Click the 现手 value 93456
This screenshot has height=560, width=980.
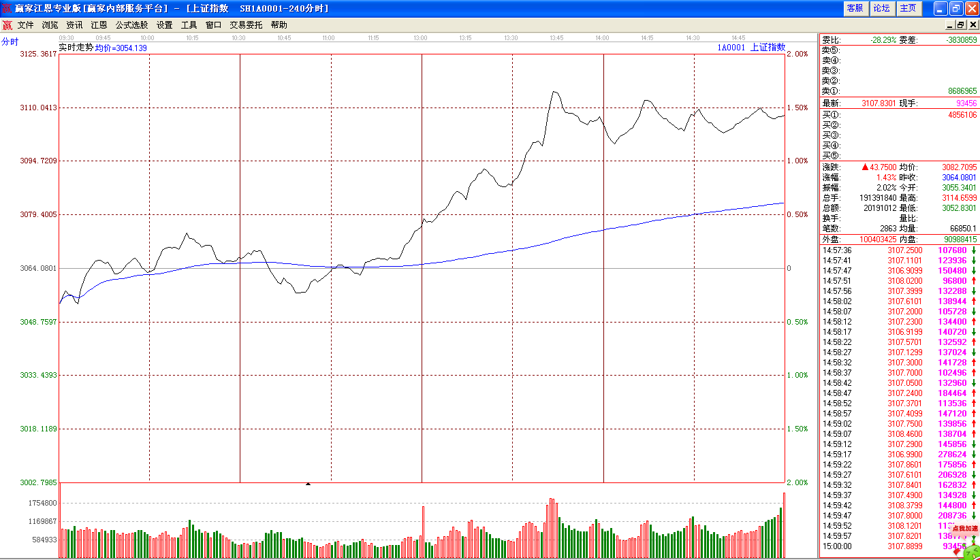(x=966, y=103)
